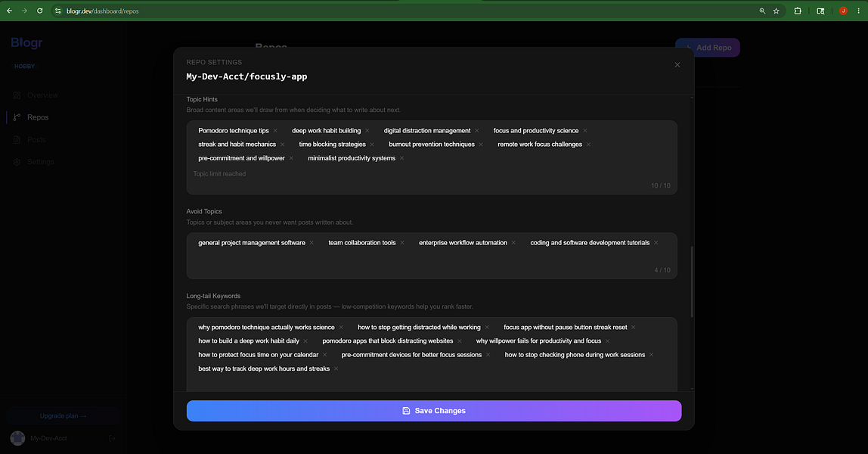This screenshot has width=868, height=454.
Task: Open the browser extensions puzzle icon
Action: [798, 11]
